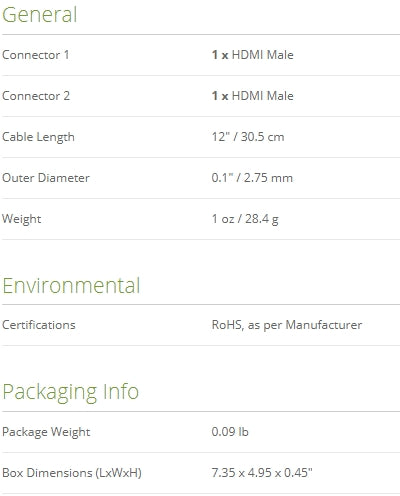Click the bold 1 x in Connector 1 row
This screenshot has width=400, height=496.
[x=220, y=55]
